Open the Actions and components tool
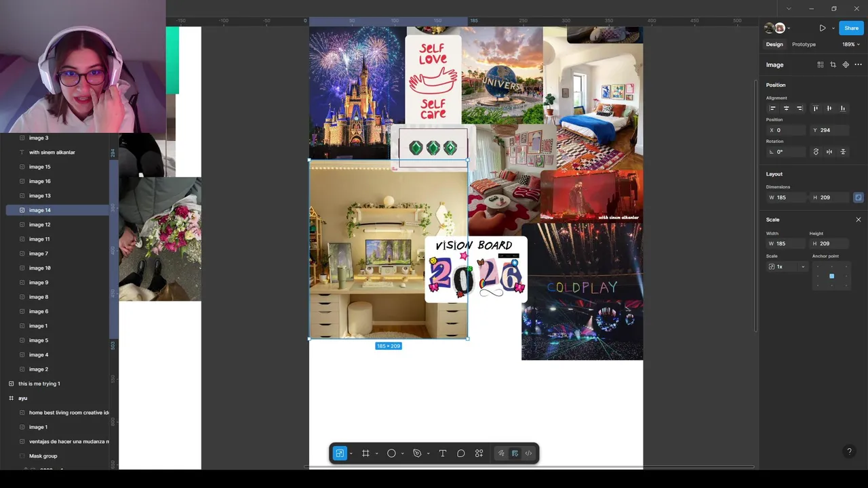The image size is (868, 488). coord(479,453)
